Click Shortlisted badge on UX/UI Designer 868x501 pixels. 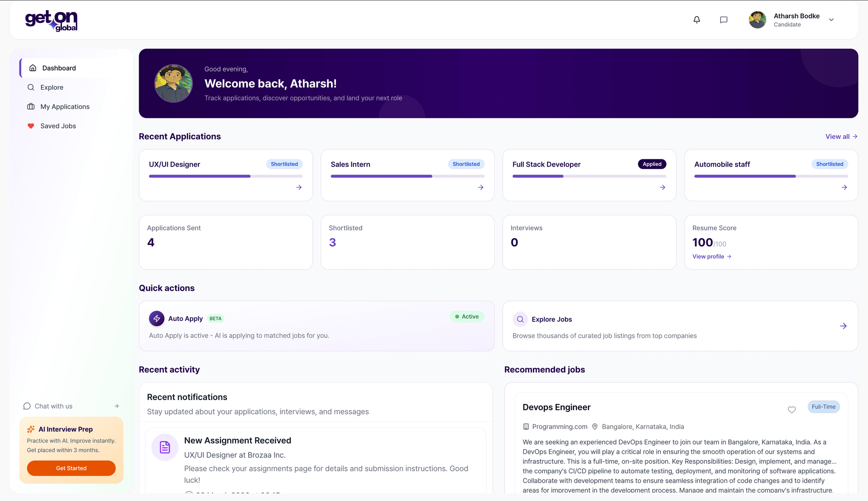(x=284, y=164)
